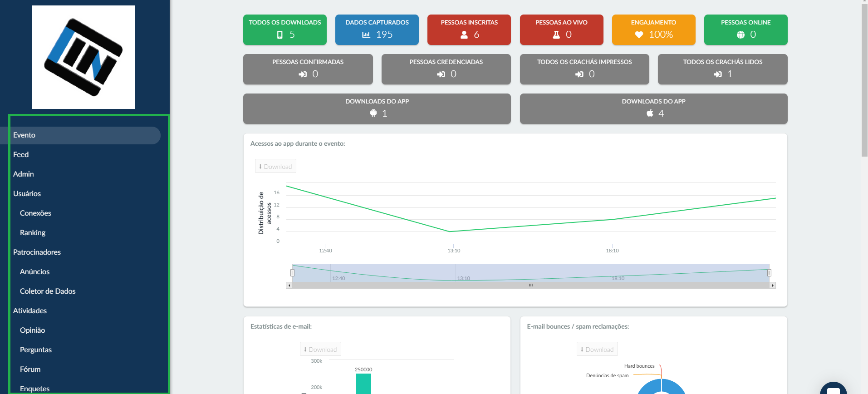Click the event logo image
Screen dimensions: 868x394
[x=83, y=57]
